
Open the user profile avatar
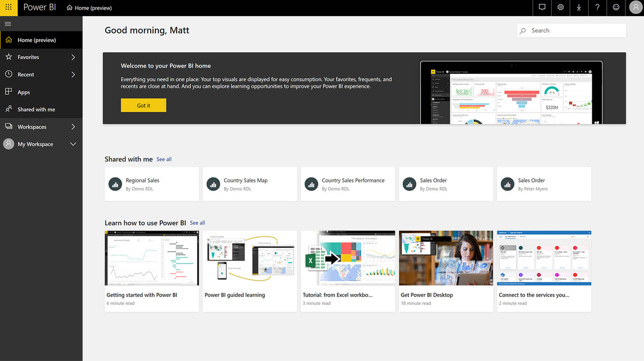[x=636, y=8]
